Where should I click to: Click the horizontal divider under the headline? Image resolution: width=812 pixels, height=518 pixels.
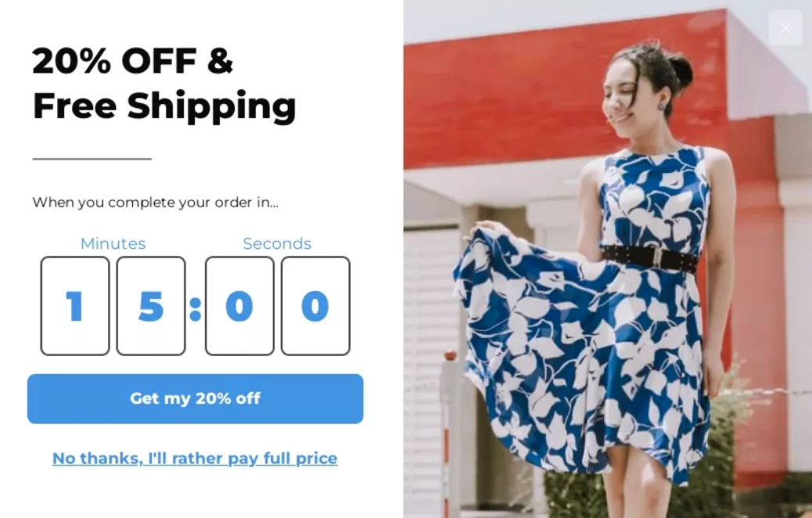click(x=92, y=159)
